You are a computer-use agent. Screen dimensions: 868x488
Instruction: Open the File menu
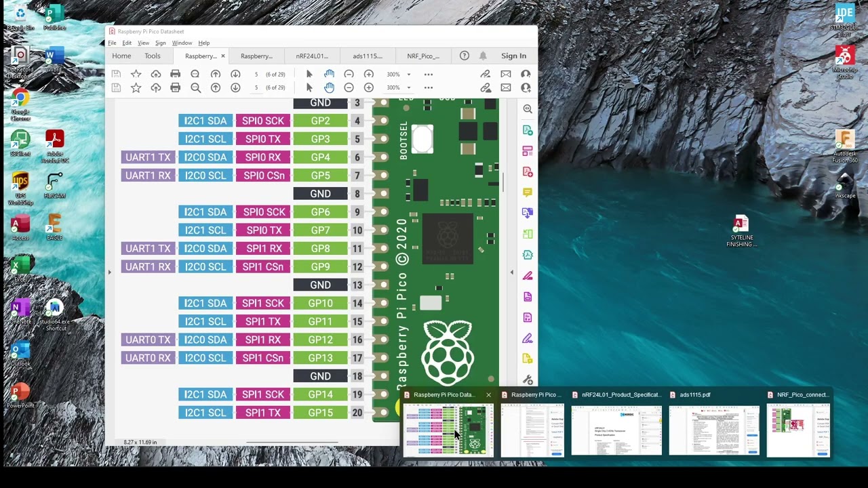click(112, 43)
